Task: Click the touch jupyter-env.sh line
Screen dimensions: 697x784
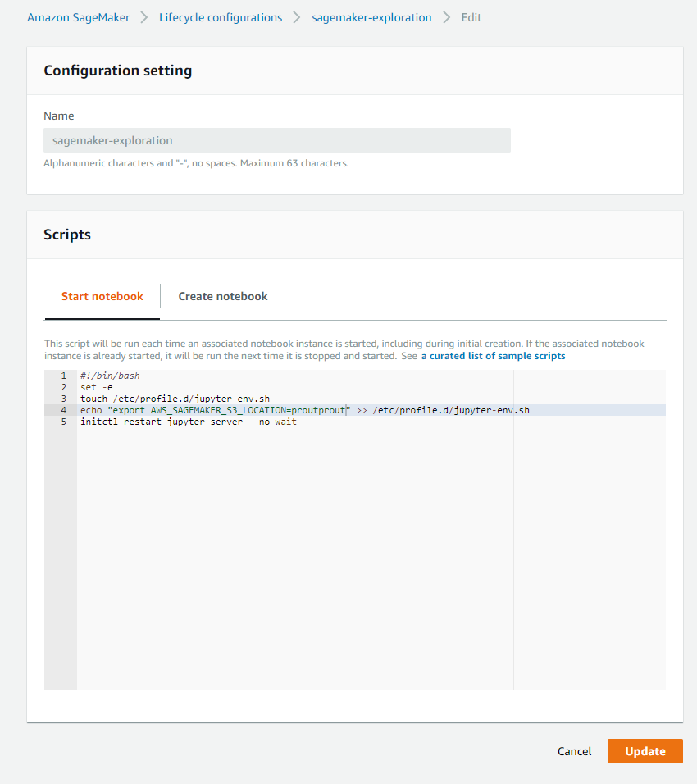Action: pos(175,399)
